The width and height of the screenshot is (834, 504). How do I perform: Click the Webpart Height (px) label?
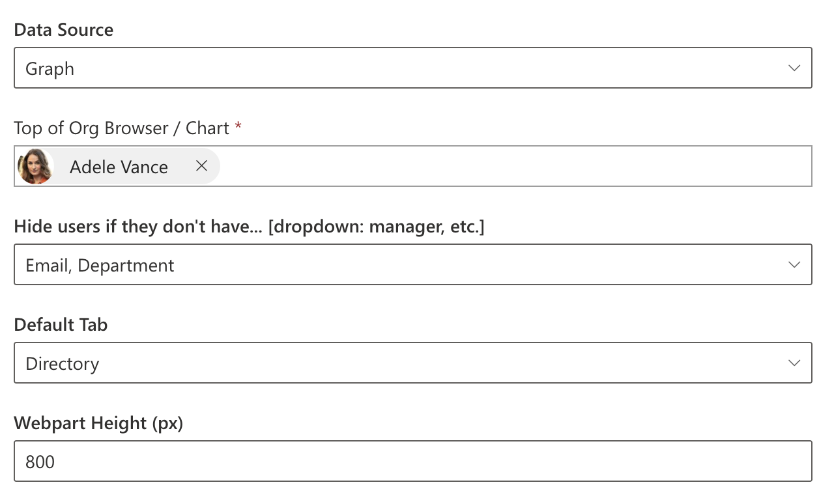point(98,423)
